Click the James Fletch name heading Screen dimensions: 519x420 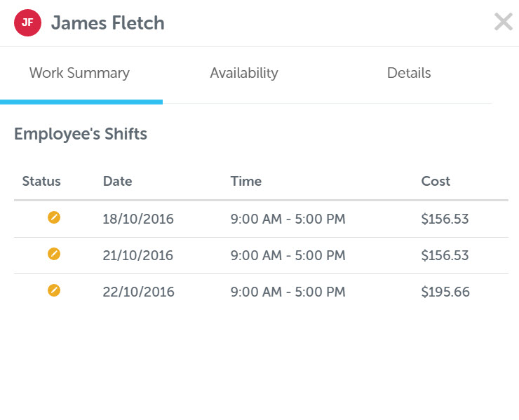click(107, 23)
